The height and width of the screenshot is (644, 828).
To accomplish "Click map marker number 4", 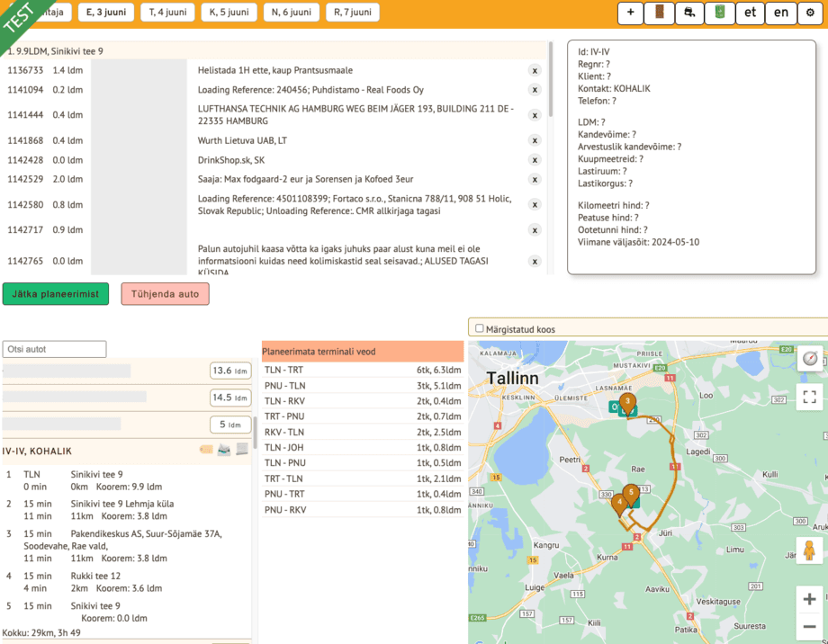I will (x=619, y=505).
